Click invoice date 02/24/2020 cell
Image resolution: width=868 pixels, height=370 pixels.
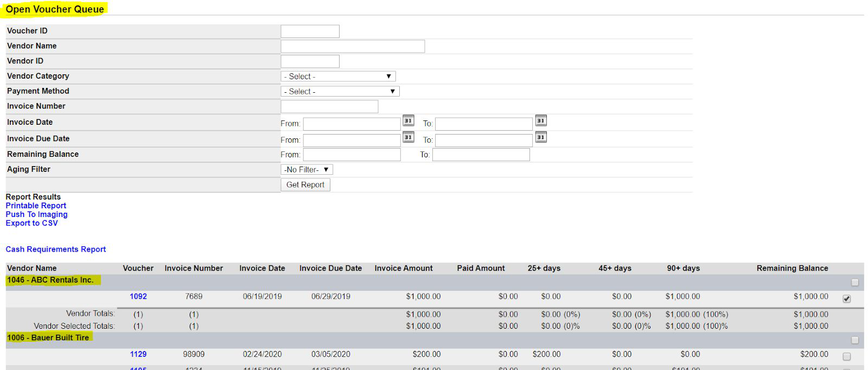pos(262,354)
